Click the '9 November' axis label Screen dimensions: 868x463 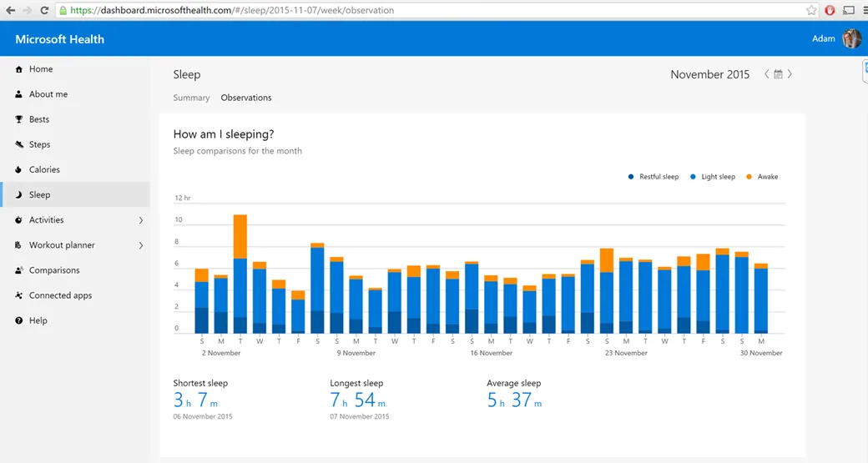356,353
